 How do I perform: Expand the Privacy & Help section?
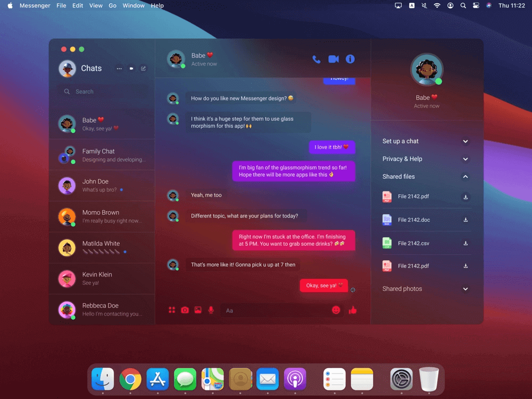point(465,159)
